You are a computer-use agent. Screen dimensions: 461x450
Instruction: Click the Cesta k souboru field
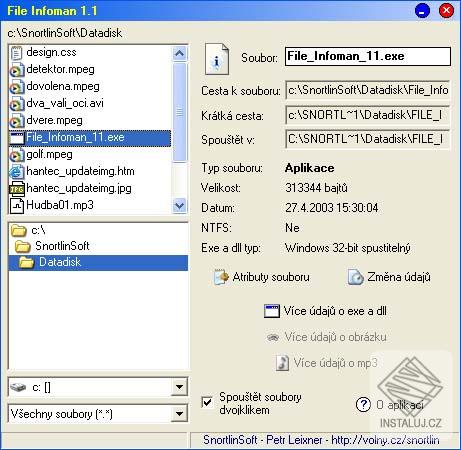tap(368, 90)
